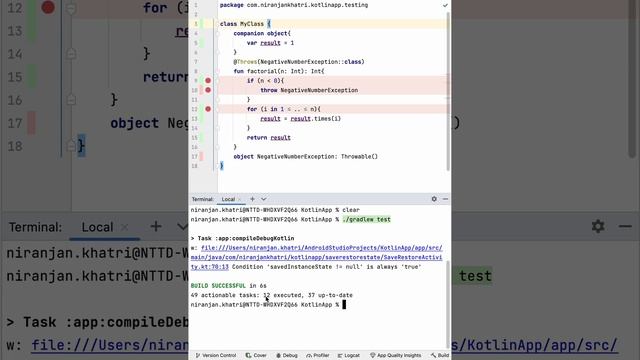Image resolution: width=640 pixels, height=360 pixels.
Task: Open Profiler tool window
Action: [318, 356]
